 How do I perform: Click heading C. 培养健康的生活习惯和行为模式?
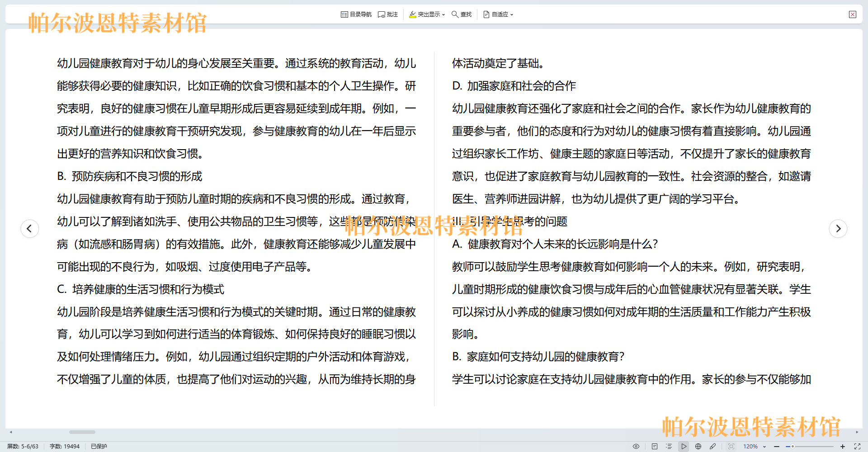[141, 289]
